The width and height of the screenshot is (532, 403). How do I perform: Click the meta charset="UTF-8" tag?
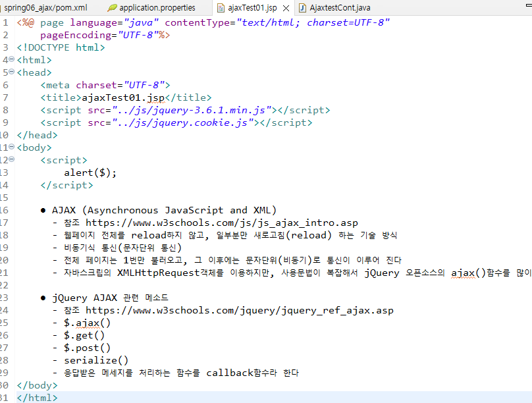pyautogui.click(x=105, y=85)
